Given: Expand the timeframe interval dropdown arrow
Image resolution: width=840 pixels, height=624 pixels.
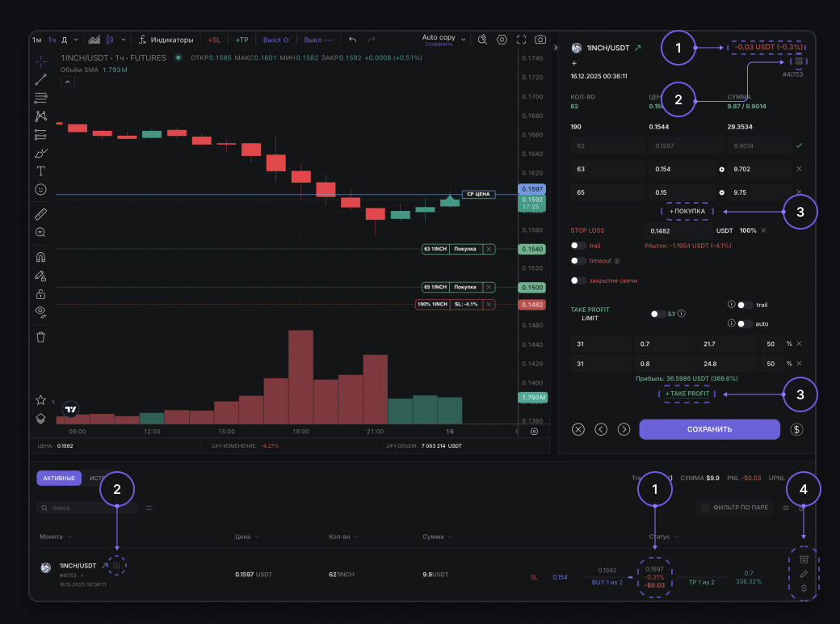Looking at the screenshot, I should (x=76, y=40).
